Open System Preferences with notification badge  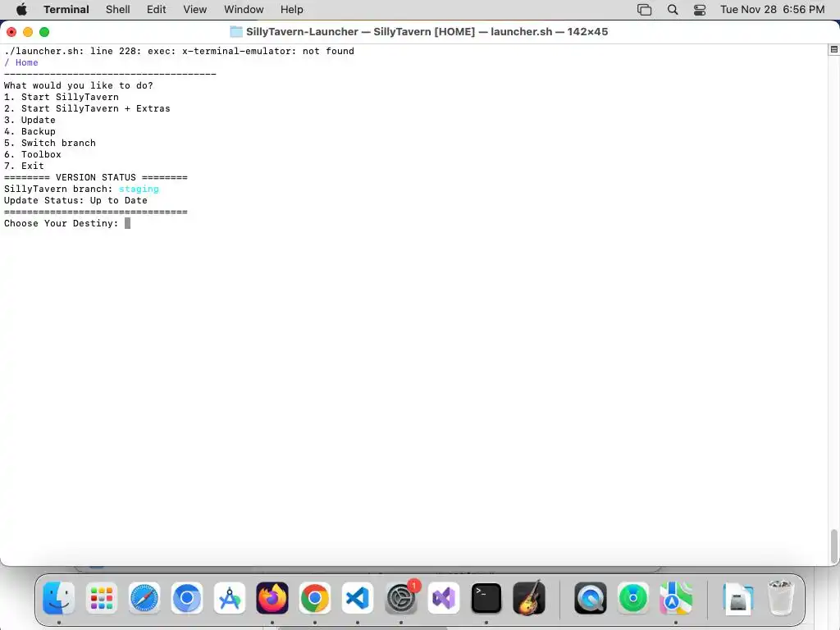pos(400,598)
